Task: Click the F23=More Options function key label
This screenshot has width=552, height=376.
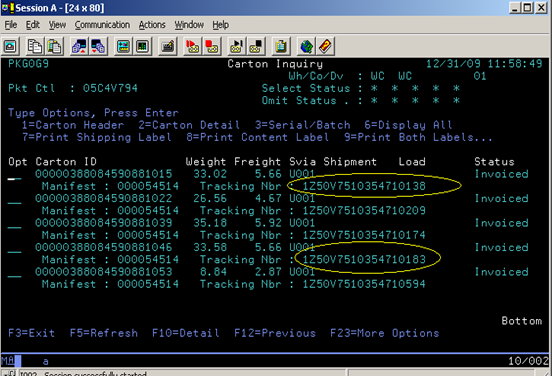Action: point(385,333)
